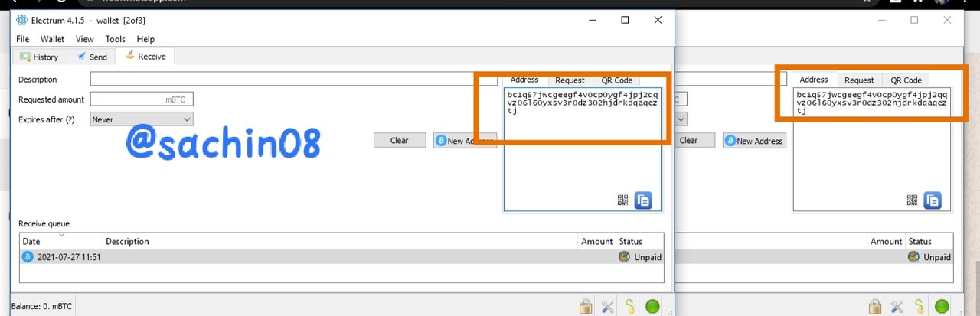Show QR code icon in front address box
This screenshot has height=316, width=980.
623,200
